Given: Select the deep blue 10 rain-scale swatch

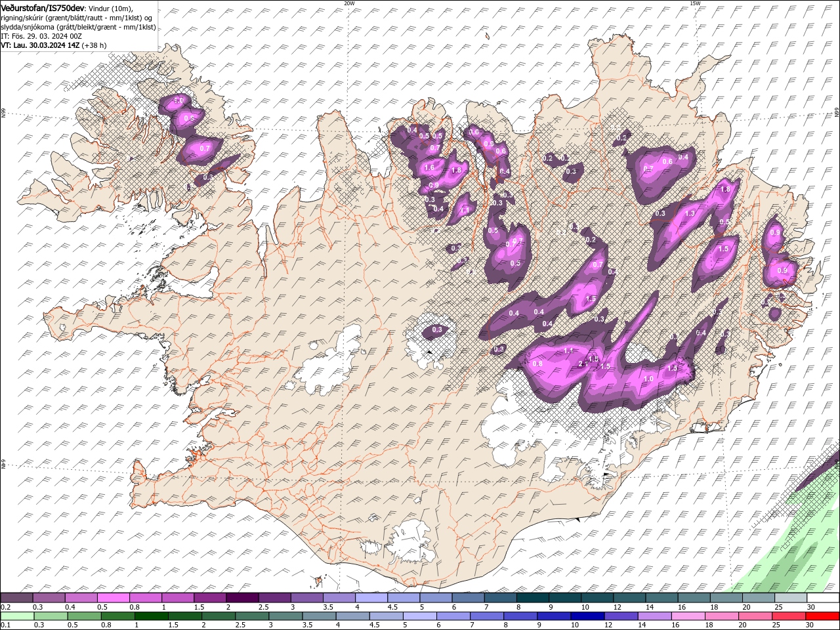Looking at the screenshot, I should pyautogui.click(x=587, y=616).
